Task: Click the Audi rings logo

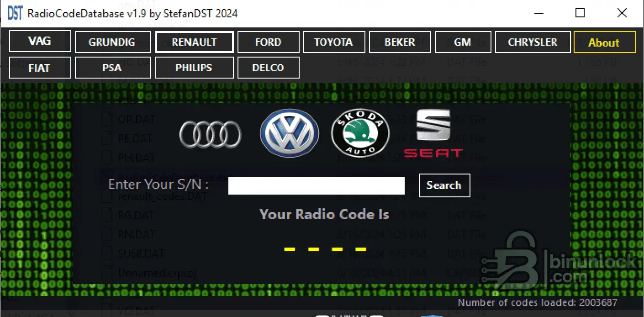Action: click(210, 134)
